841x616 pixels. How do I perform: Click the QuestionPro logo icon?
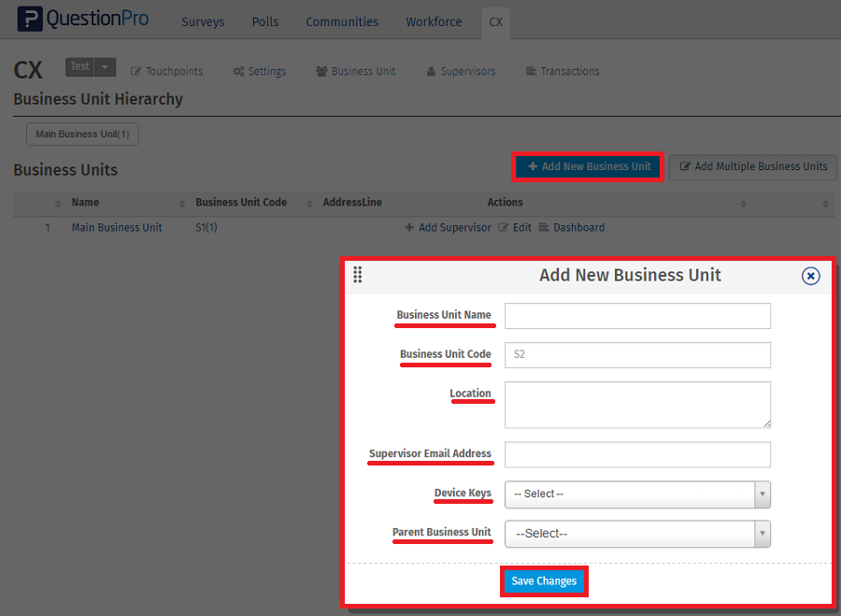(30, 20)
